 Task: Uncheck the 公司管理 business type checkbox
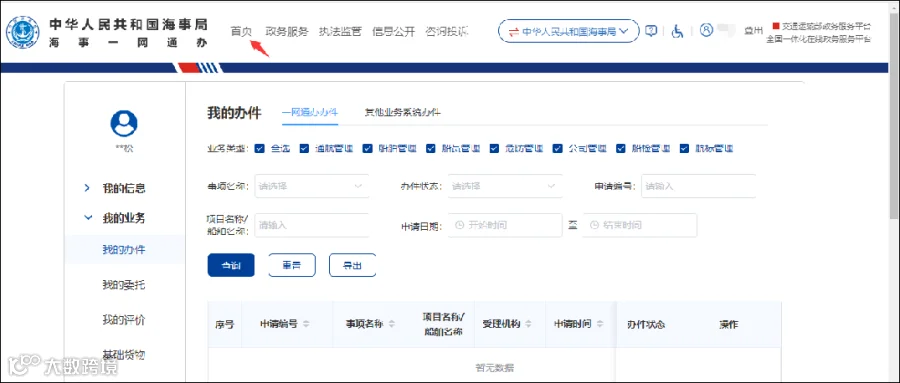pyautogui.click(x=558, y=148)
